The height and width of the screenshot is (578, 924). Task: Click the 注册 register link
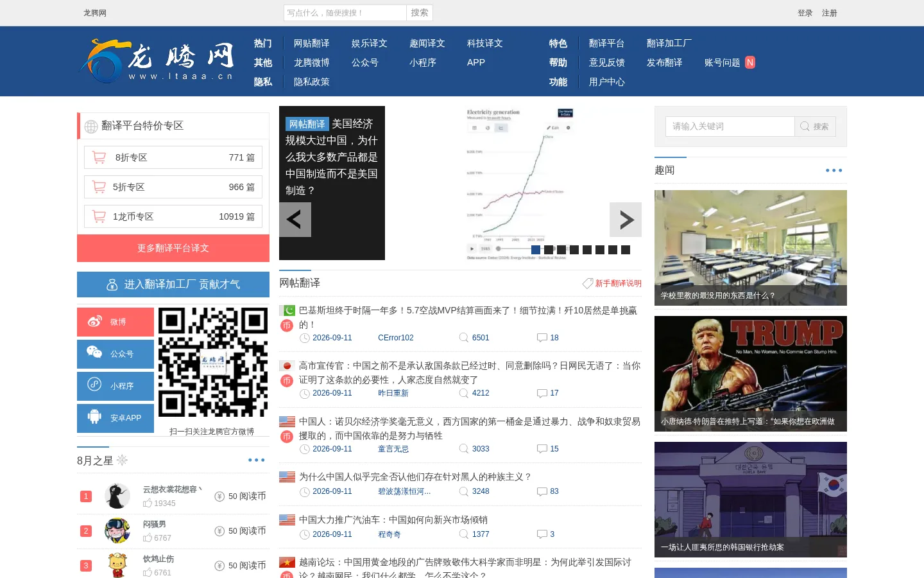click(830, 13)
